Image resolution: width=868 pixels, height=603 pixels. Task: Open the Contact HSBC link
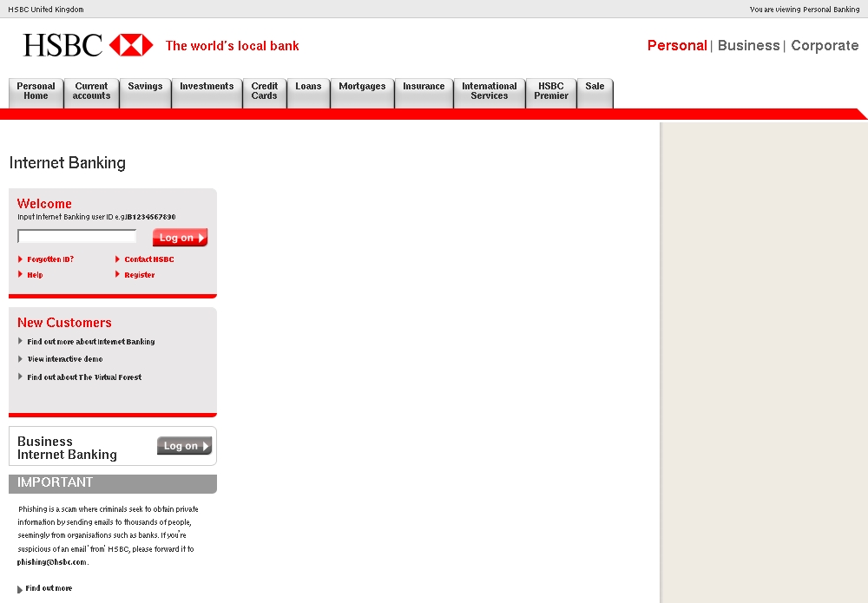149,259
